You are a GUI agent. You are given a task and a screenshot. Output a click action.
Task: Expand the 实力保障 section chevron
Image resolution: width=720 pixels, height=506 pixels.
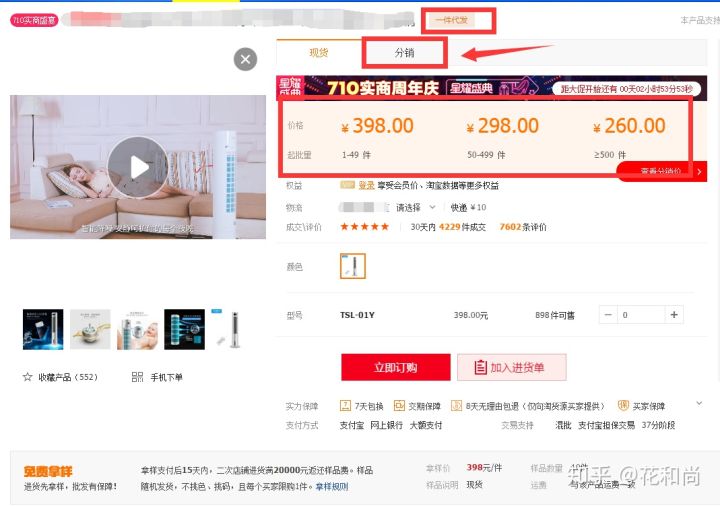click(x=699, y=403)
